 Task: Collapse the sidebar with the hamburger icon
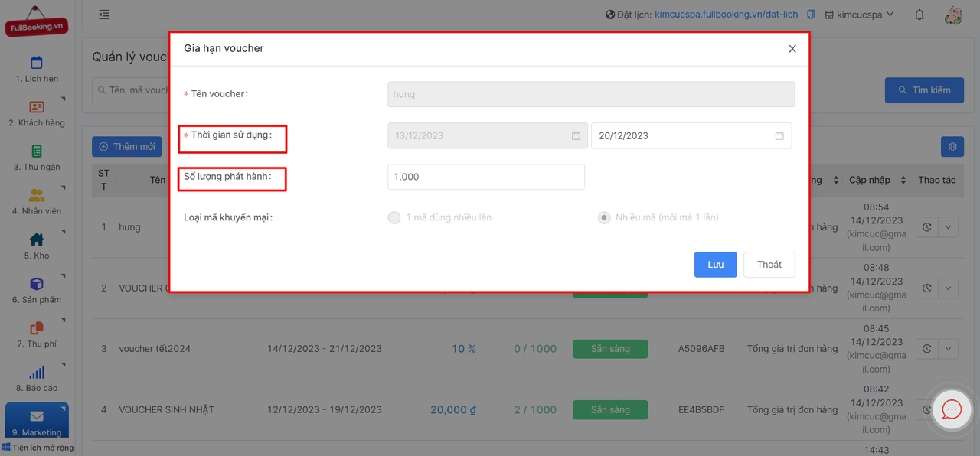tap(104, 15)
